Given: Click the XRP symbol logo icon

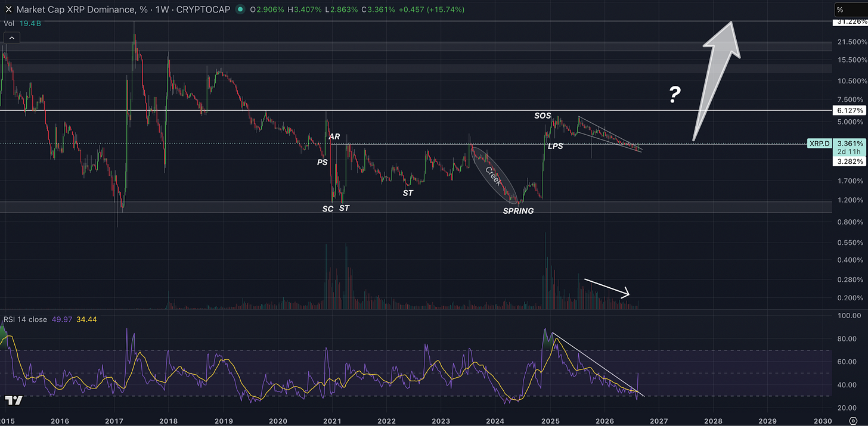Looking at the screenshot, I should 8,10.
